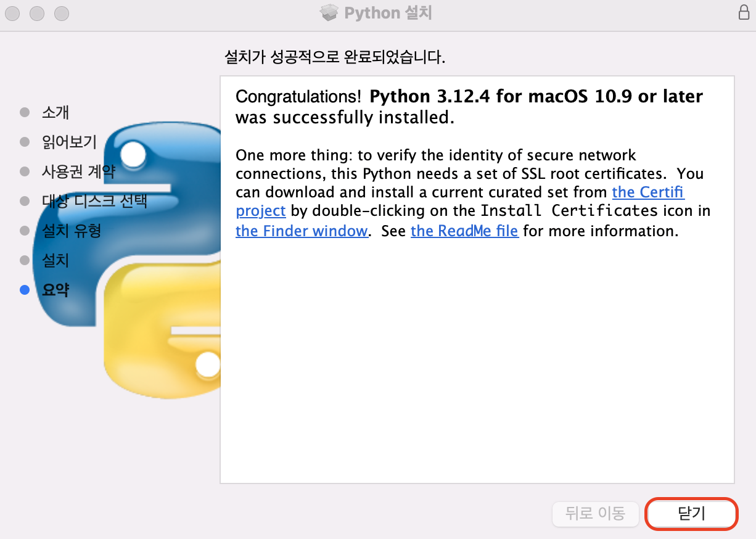Click the Python 설치 window title
This screenshot has width=756, height=539.
pos(388,13)
